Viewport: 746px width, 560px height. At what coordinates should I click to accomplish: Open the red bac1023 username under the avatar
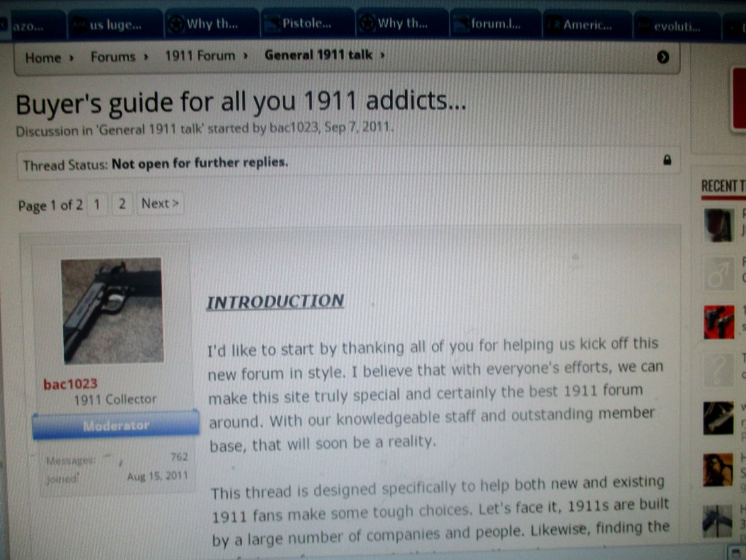(x=71, y=384)
